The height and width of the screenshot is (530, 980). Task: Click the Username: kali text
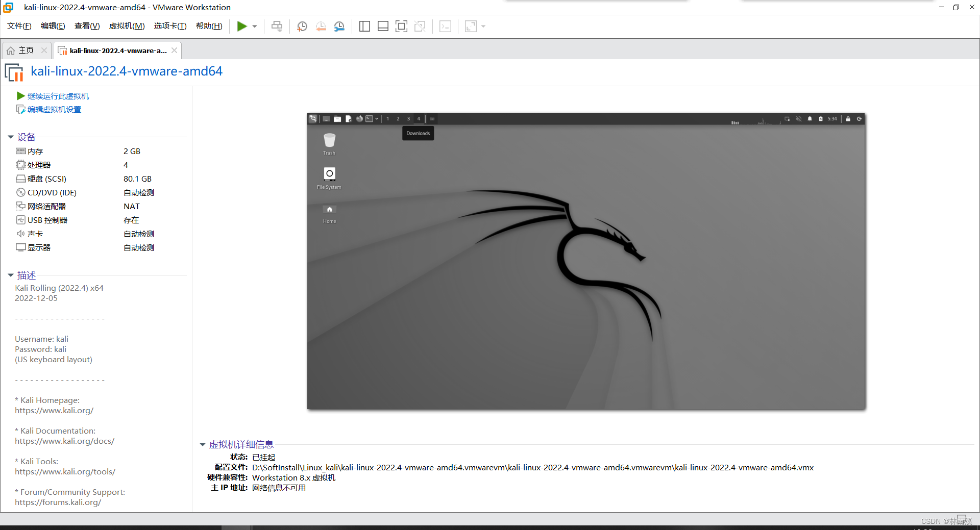pyautogui.click(x=41, y=339)
